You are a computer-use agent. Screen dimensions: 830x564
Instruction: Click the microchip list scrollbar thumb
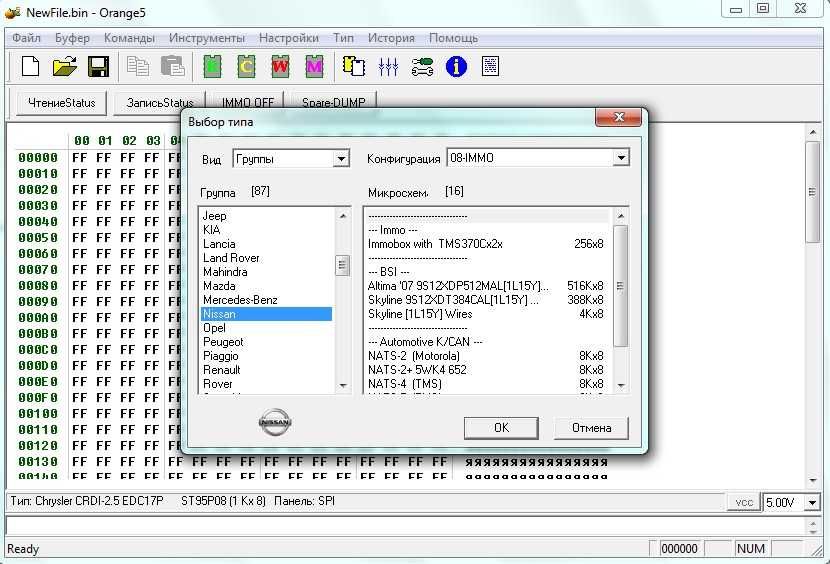[620, 286]
